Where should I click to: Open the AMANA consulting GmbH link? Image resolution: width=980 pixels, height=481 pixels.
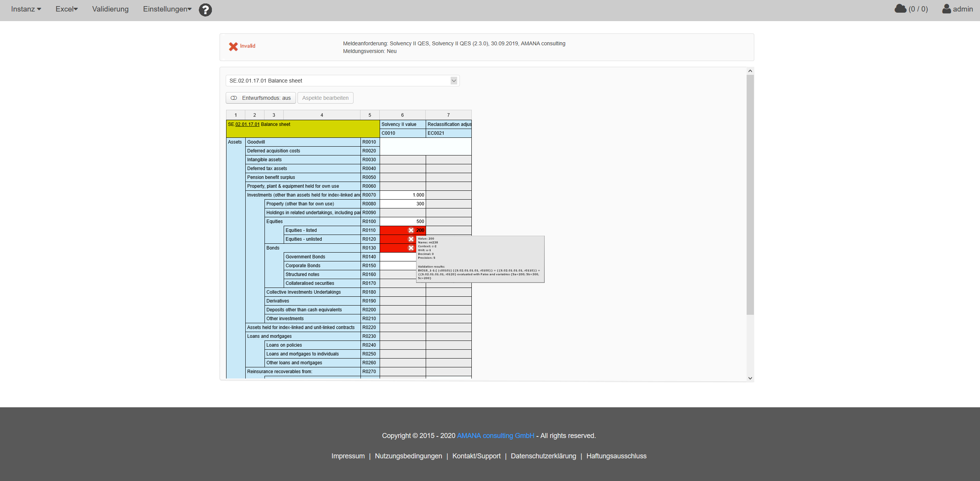(495, 436)
